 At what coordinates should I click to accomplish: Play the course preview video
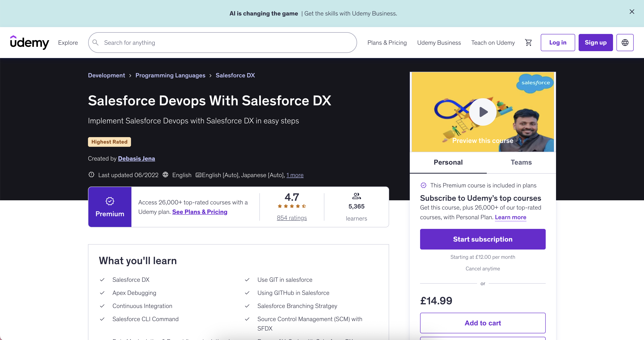pos(482,112)
